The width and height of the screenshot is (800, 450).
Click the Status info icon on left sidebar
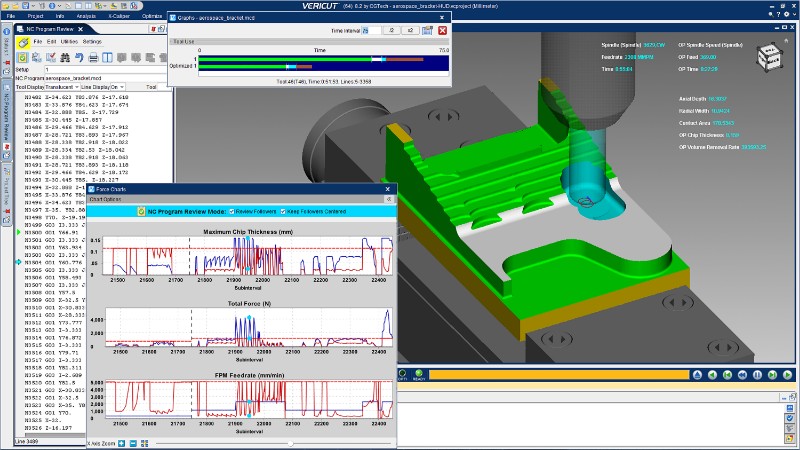[x=6, y=32]
